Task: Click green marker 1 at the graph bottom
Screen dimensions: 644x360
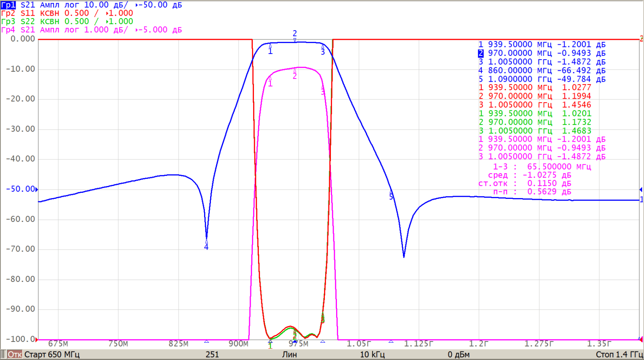Action: click(270, 345)
